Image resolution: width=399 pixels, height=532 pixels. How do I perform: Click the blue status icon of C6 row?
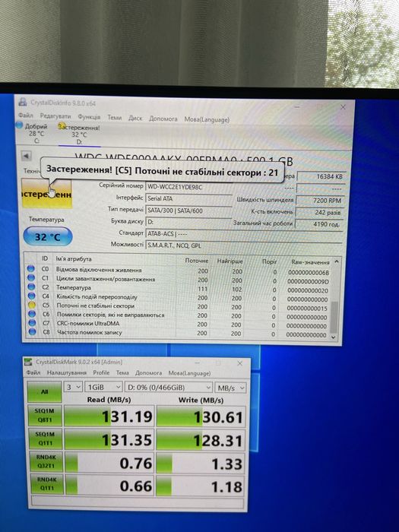pyautogui.click(x=32, y=314)
